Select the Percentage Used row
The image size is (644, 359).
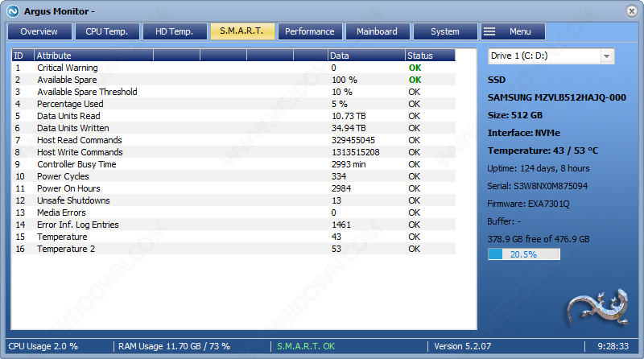233,104
